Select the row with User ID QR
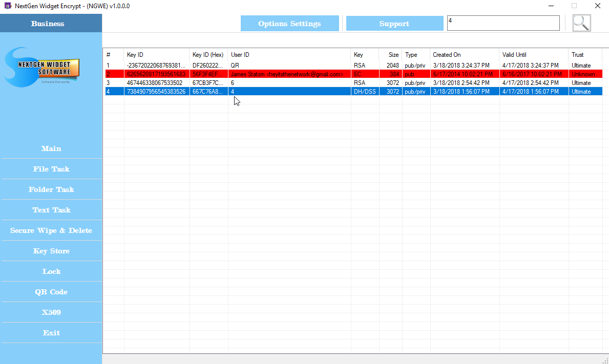The width and height of the screenshot is (609, 364). pyautogui.click(x=354, y=66)
